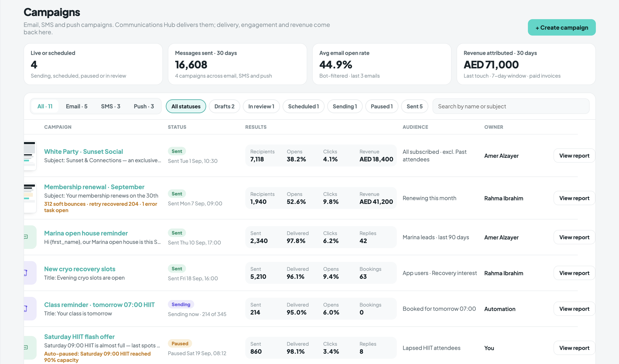Open Membership renewal · September campaign
The width and height of the screenshot is (619, 364).
point(94,187)
